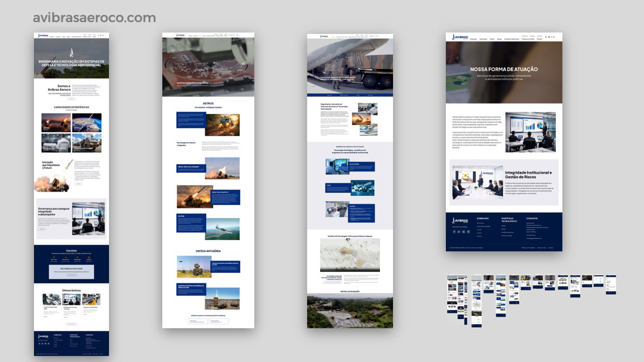Click the 'avibrasaeroco.com' title text
The height and width of the screenshot is (362, 644).
point(94,18)
